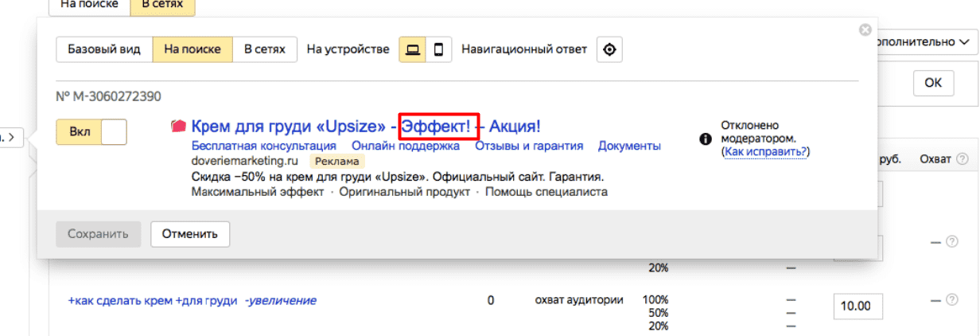Click the partially hidden left expander arrow
Screen dimensions: 980x336
[x=12, y=138]
